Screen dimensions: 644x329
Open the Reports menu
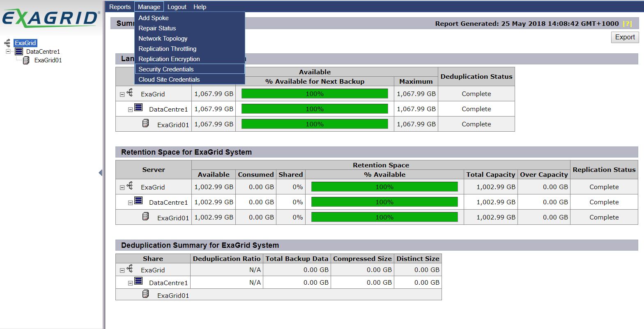120,7
